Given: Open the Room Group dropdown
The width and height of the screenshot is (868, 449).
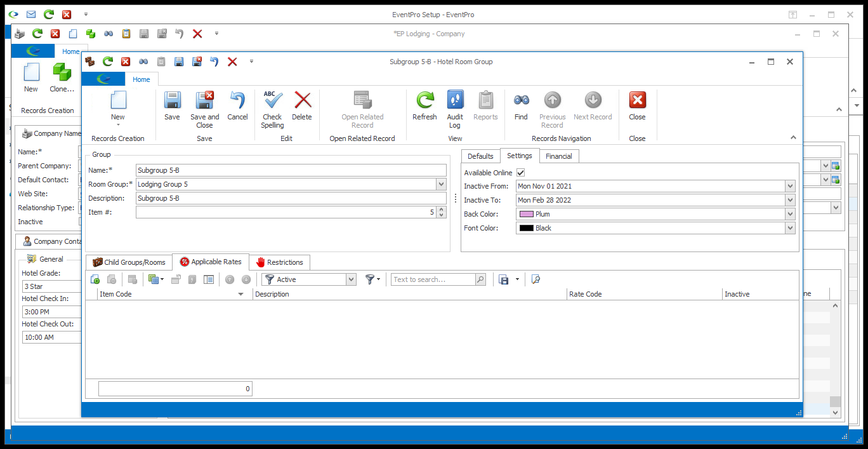Looking at the screenshot, I should (x=441, y=184).
